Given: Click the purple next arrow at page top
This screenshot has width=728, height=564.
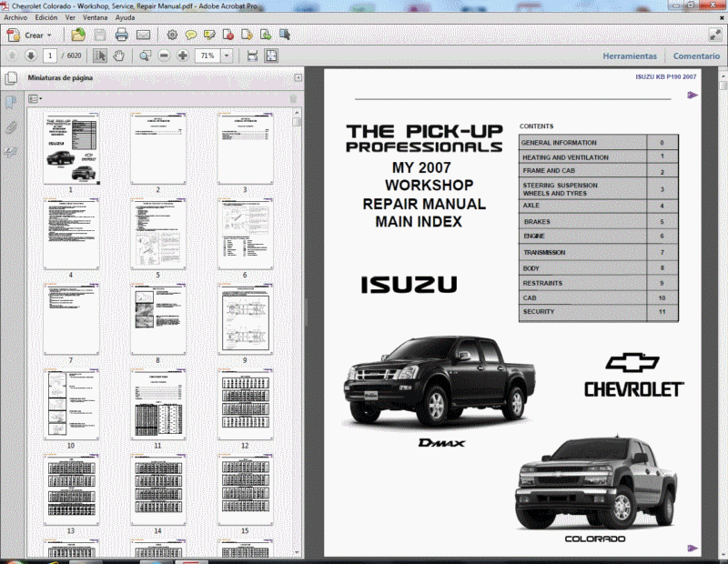Looking at the screenshot, I should tap(693, 96).
